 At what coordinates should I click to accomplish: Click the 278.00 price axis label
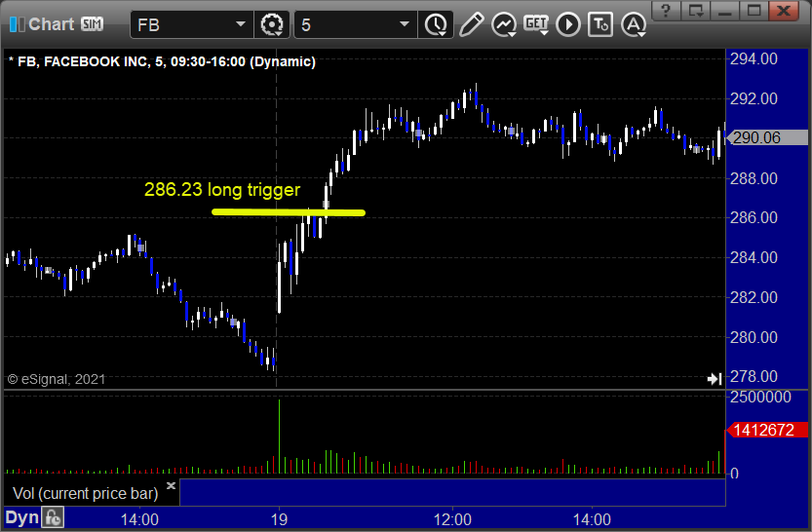tap(754, 376)
